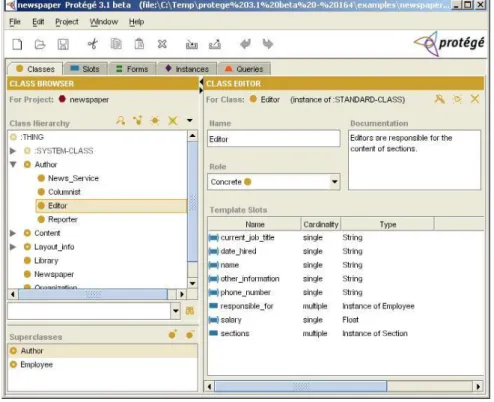Select the responsible_for slot row
The width and height of the screenshot is (494, 402).
click(345, 306)
